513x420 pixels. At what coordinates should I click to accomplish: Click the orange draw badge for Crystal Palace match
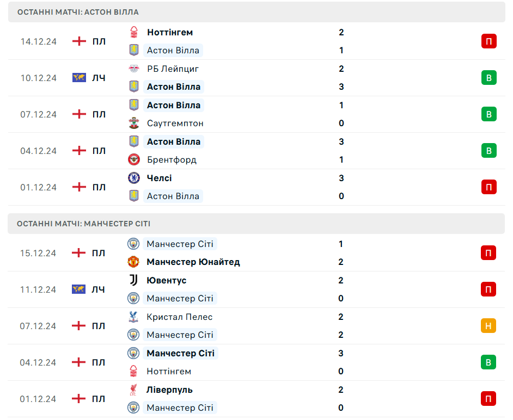488,326
